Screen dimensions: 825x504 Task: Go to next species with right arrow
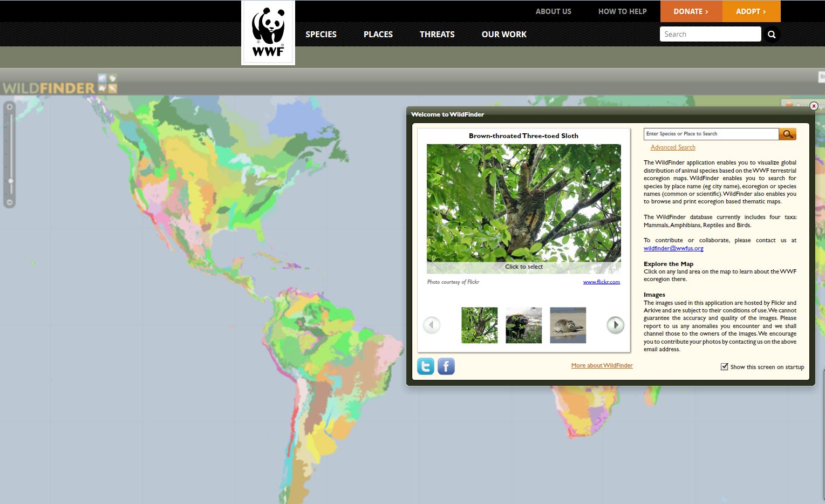[x=615, y=325]
